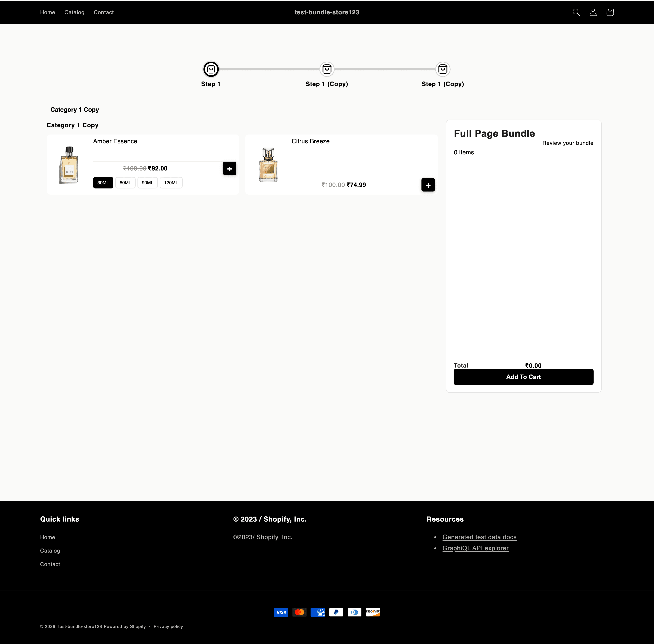Choose the 60ML size option
This screenshot has width=654, height=644.
coord(125,183)
